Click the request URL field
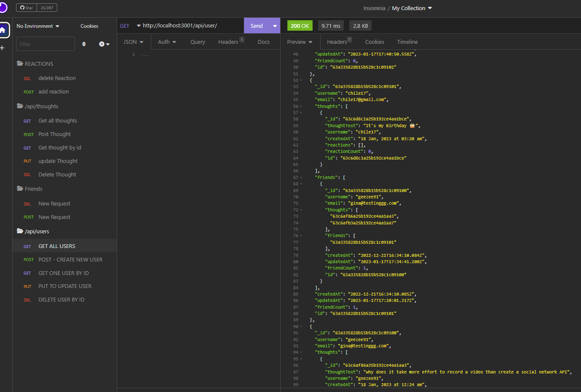Image resolution: width=581 pixels, height=392 pixels. 192,26
